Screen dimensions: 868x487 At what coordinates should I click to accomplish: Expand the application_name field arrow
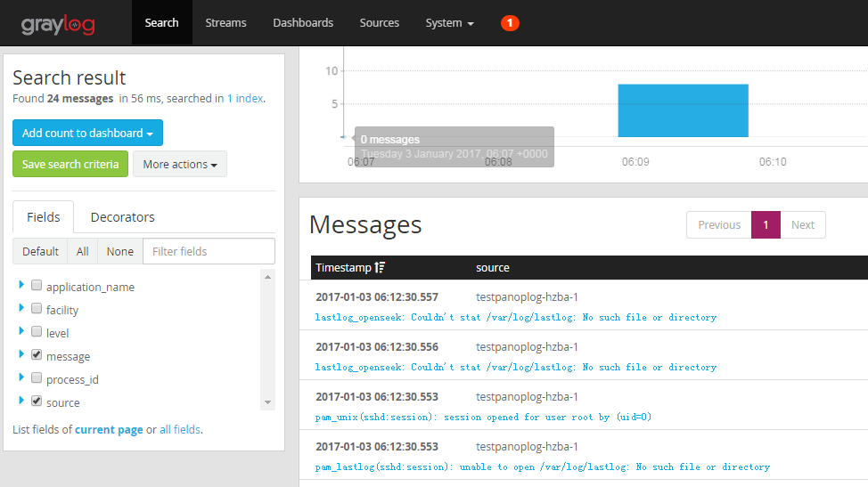click(21, 285)
